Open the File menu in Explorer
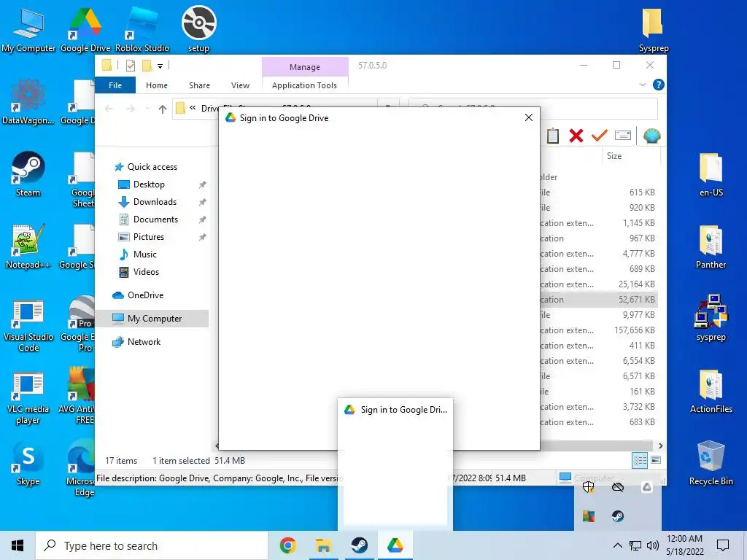 pyautogui.click(x=115, y=85)
